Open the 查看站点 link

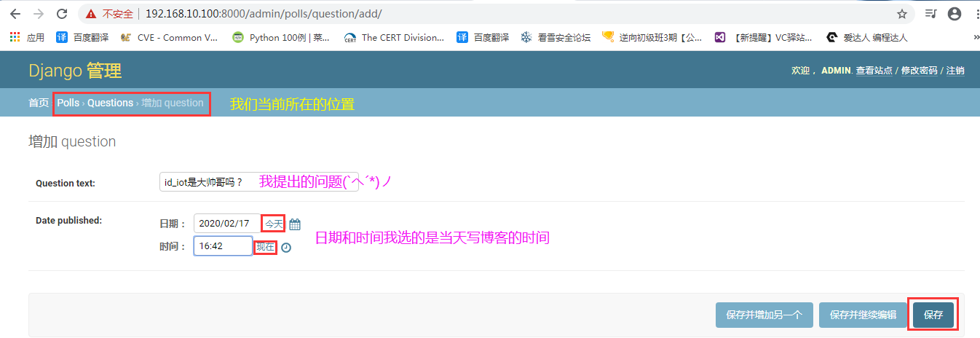874,71
